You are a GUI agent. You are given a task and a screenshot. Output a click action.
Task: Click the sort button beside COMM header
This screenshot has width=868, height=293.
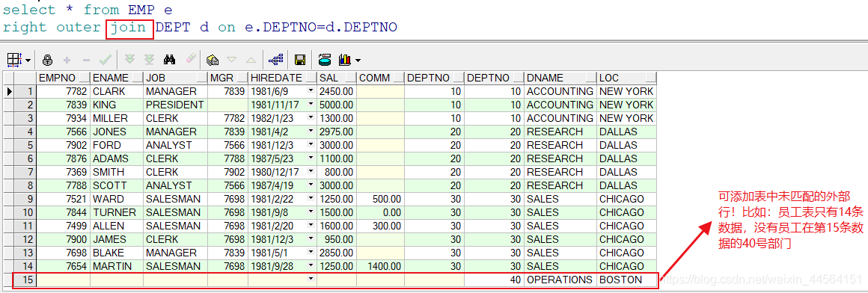(399, 78)
